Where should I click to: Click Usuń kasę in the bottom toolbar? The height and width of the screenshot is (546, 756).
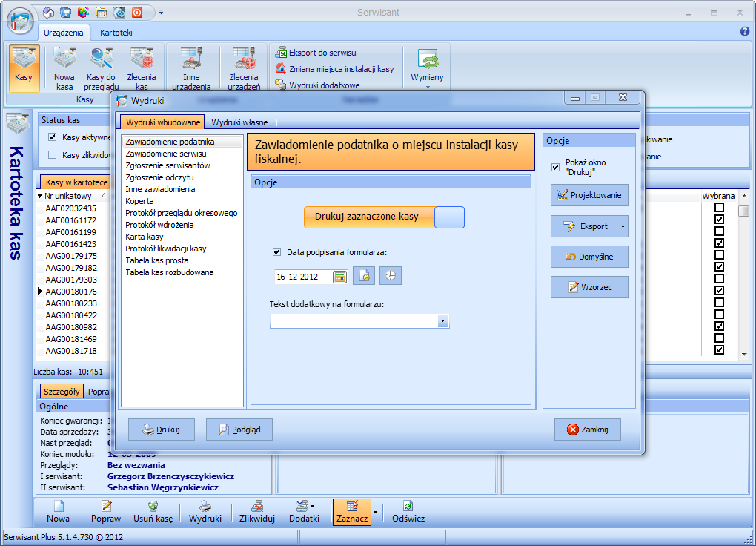click(153, 512)
